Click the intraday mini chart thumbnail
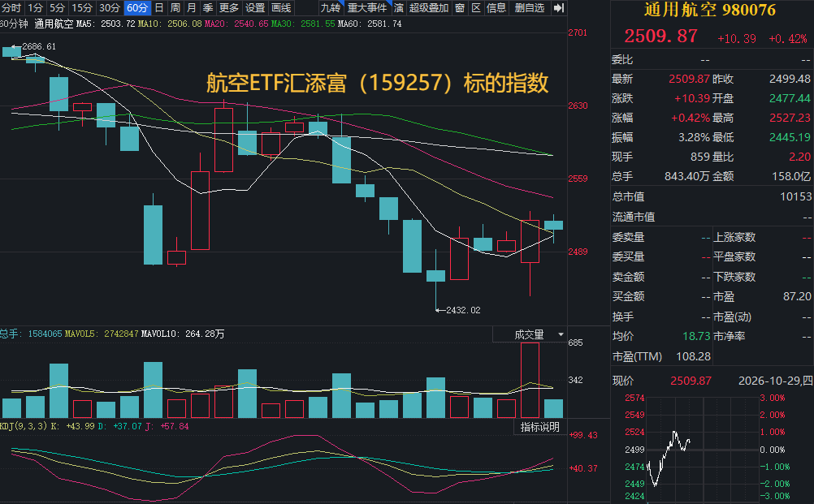This screenshot has height=504, width=814. (701, 449)
